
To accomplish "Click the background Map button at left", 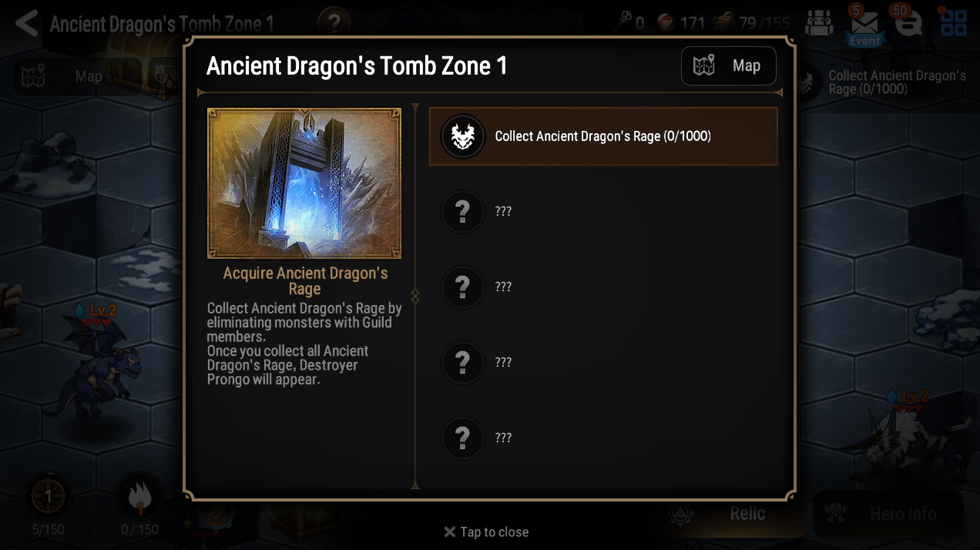I will tap(76, 76).
